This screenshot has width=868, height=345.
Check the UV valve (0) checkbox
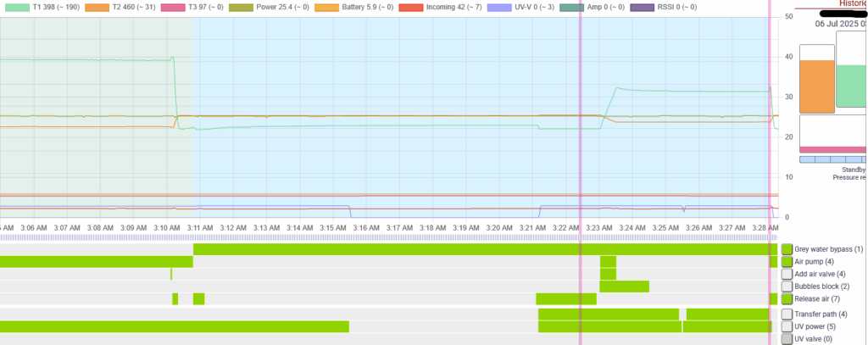787,339
